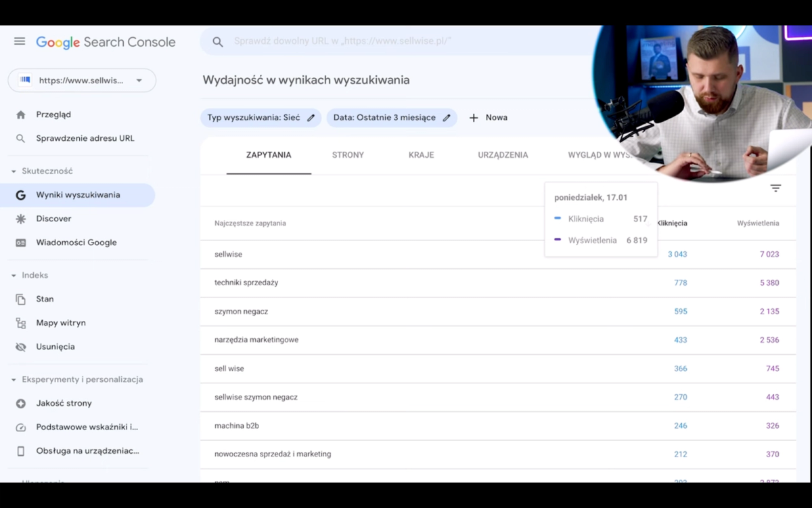812x508 pixels.
Task: Open Mapy witryn
Action: pyautogui.click(x=61, y=323)
